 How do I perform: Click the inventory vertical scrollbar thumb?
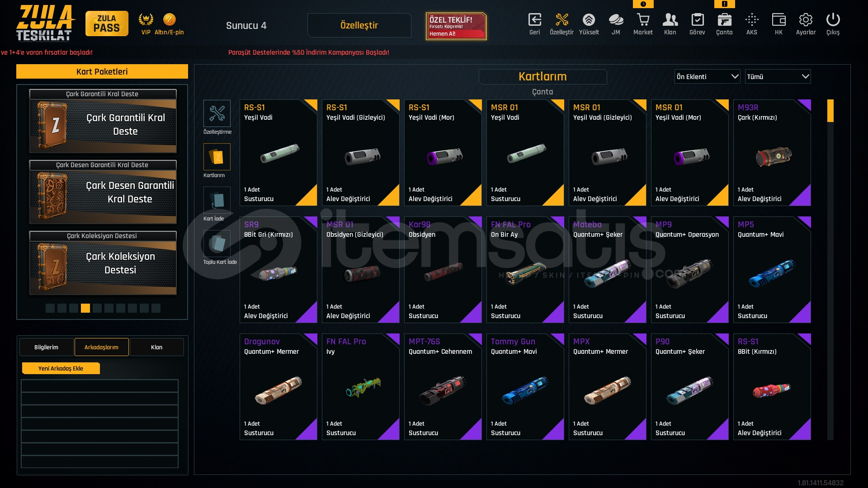click(830, 111)
